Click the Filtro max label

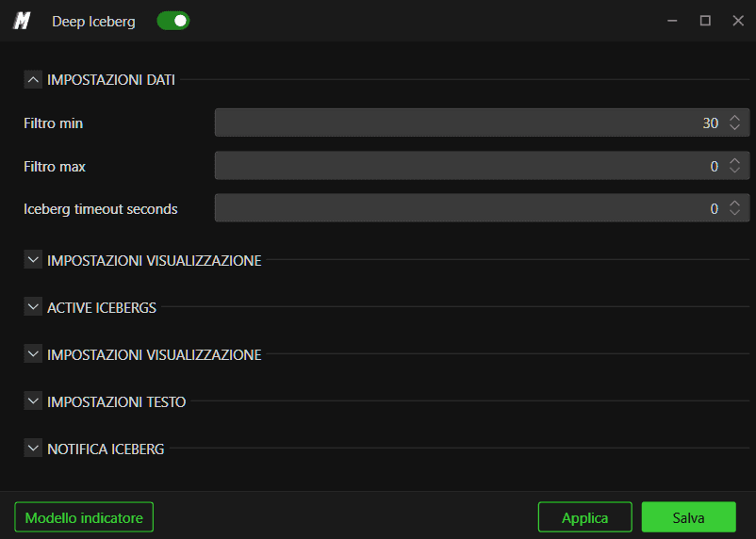(x=55, y=167)
